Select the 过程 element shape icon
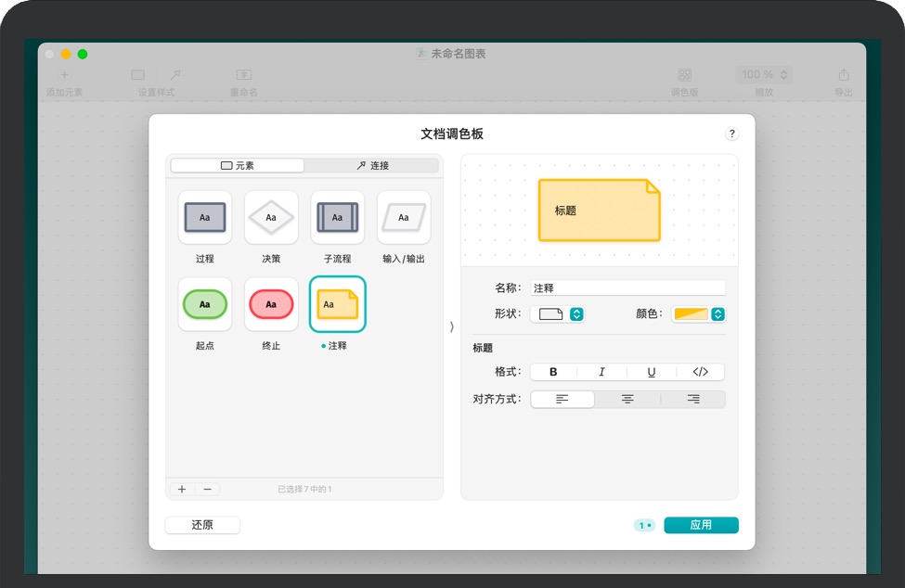 click(x=205, y=217)
